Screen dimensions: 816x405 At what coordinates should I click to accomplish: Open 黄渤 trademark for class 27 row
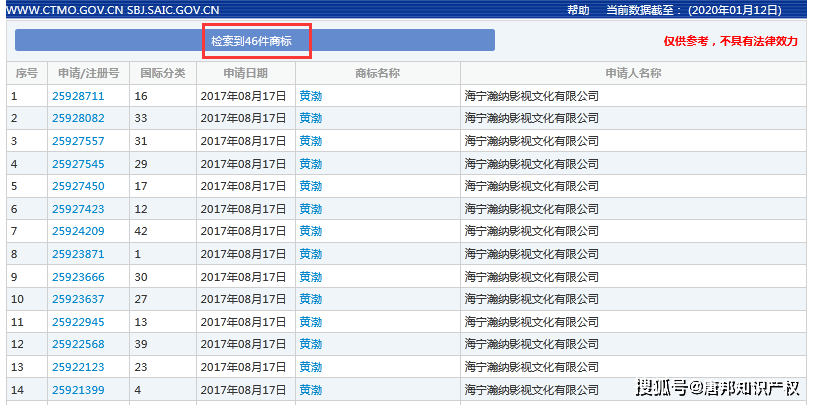click(x=311, y=299)
